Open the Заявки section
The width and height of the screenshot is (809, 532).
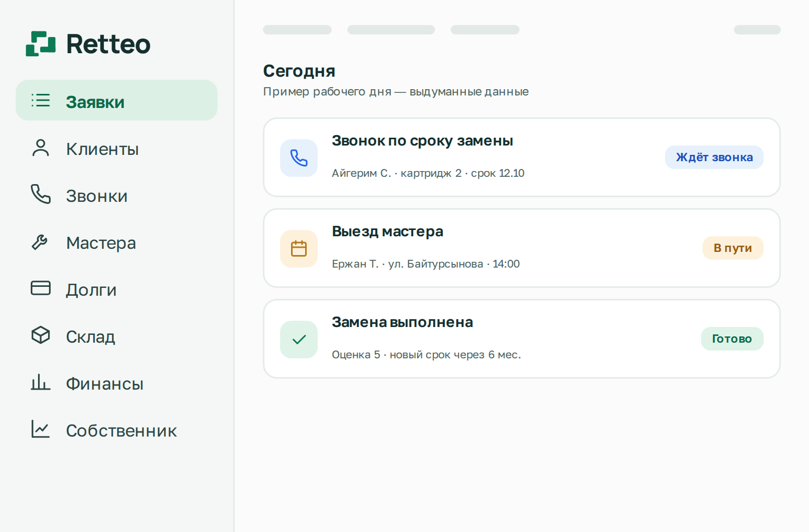116,100
